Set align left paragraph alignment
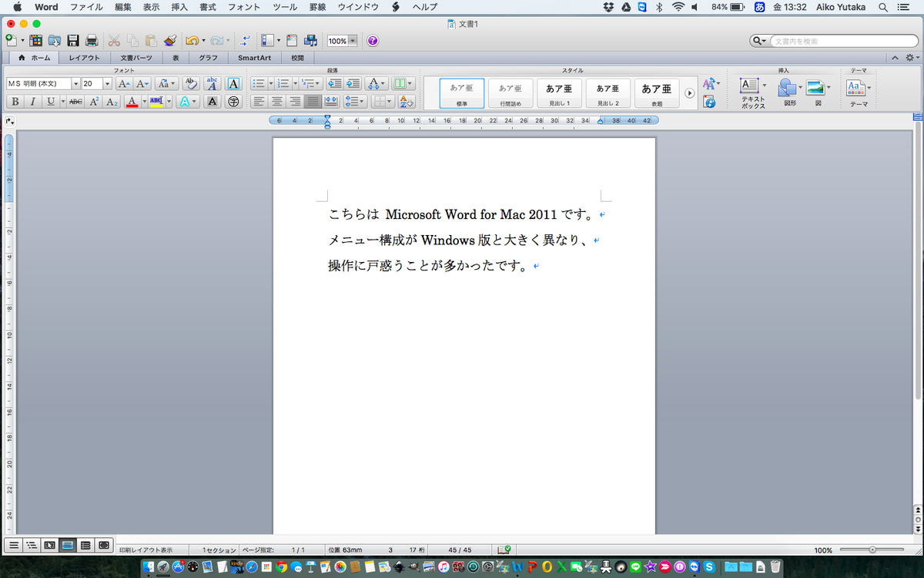The width and height of the screenshot is (924, 578). tap(259, 101)
